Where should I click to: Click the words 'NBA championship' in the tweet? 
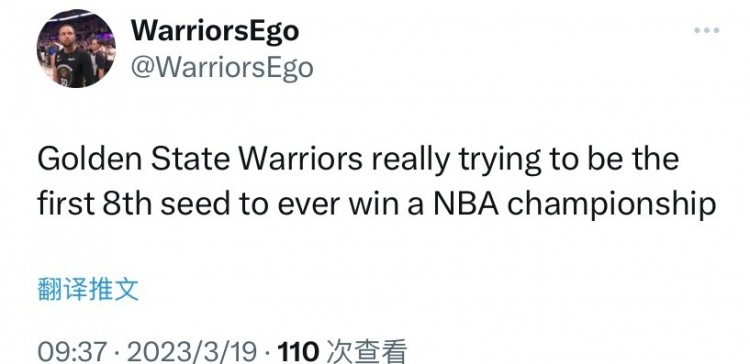click(574, 205)
